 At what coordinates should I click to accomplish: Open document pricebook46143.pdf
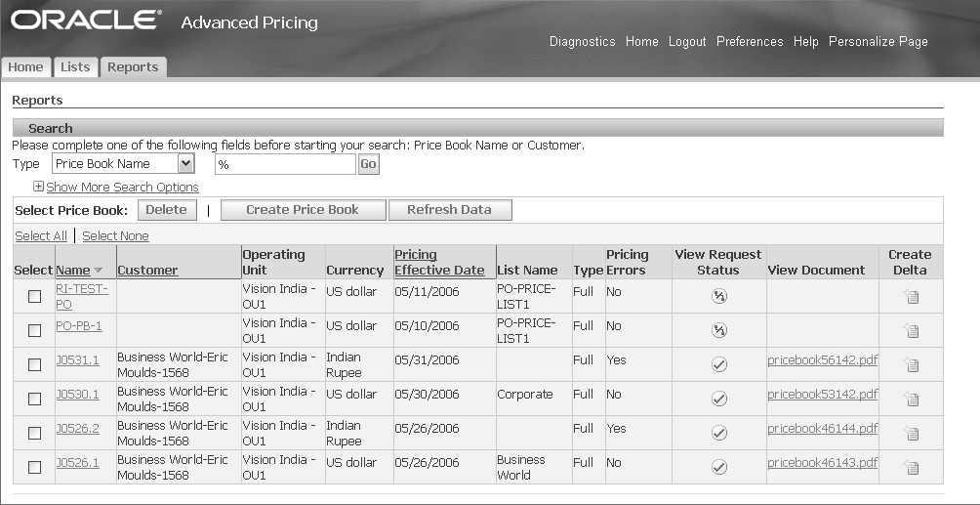(x=822, y=462)
